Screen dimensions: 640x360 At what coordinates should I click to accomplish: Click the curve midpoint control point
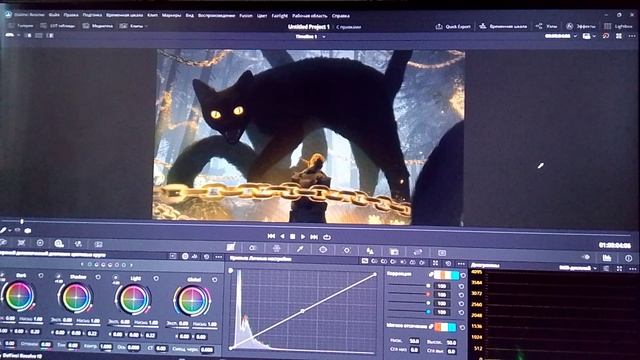pos(302,311)
